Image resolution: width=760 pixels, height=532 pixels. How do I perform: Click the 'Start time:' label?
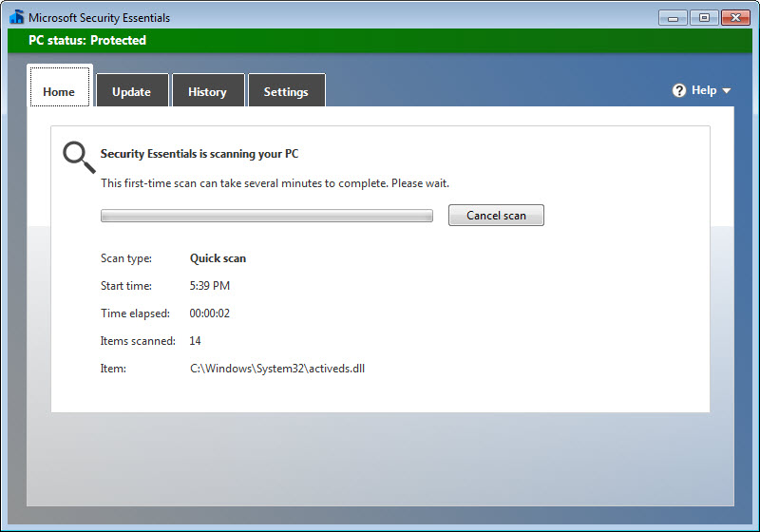coord(126,286)
